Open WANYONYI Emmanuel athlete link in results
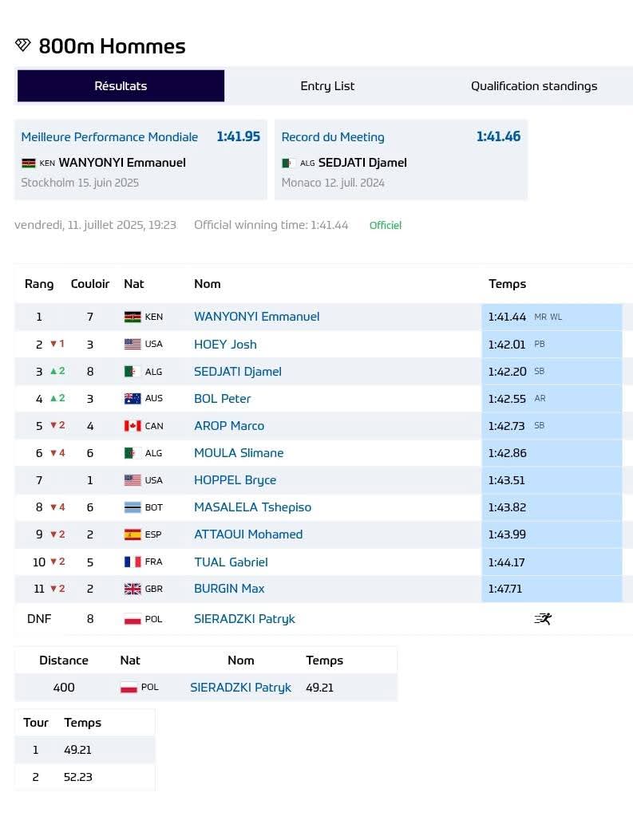This screenshot has width=633, height=840. [256, 317]
